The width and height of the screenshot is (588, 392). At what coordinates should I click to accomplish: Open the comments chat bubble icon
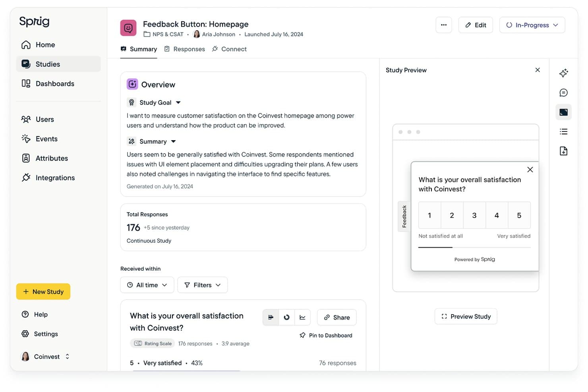tap(563, 93)
